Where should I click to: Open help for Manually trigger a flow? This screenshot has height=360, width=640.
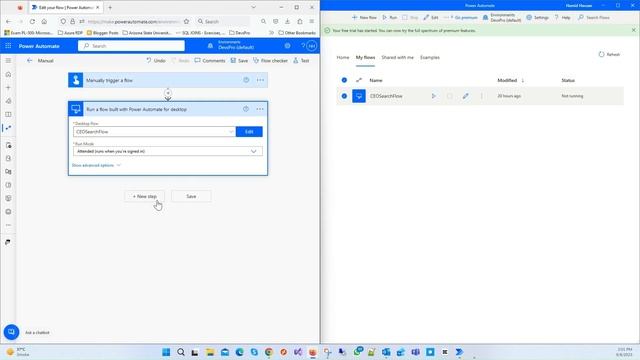point(246,80)
